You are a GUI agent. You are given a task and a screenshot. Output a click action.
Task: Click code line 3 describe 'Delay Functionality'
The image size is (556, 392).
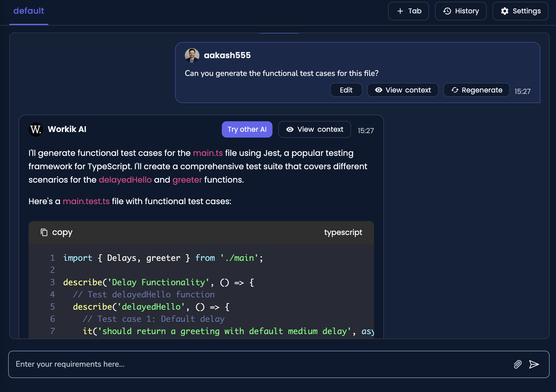159,282
